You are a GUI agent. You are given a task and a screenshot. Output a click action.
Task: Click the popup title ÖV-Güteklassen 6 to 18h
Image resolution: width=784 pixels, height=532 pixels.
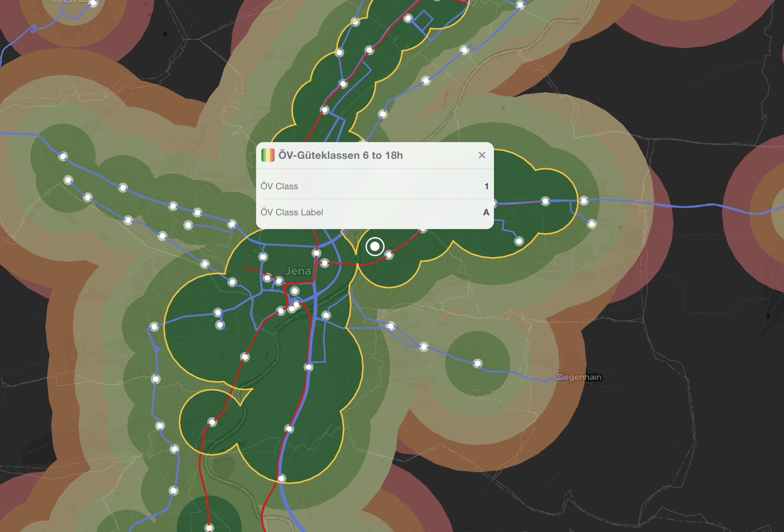click(340, 155)
